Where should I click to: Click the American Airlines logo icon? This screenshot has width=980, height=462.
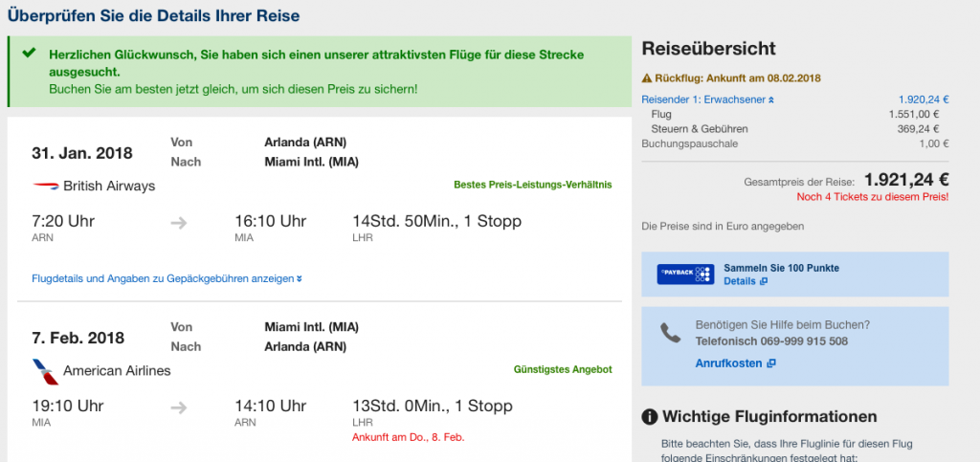[x=45, y=370]
